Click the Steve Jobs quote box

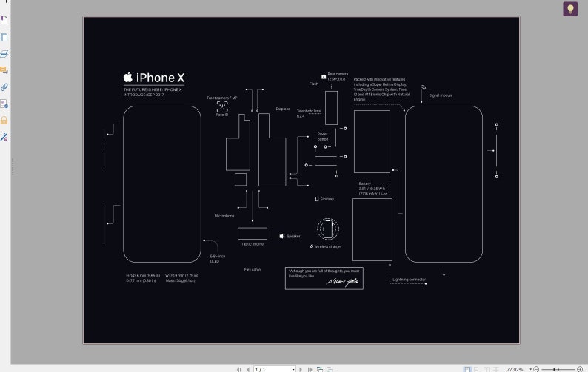pyautogui.click(x=324, y=278)
